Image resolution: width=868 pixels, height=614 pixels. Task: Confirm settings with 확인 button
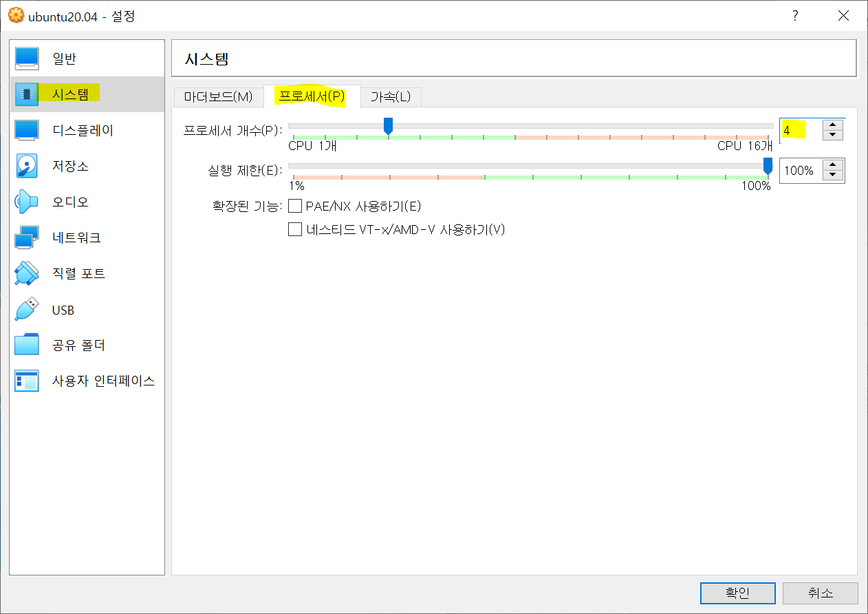coord(737,593)
